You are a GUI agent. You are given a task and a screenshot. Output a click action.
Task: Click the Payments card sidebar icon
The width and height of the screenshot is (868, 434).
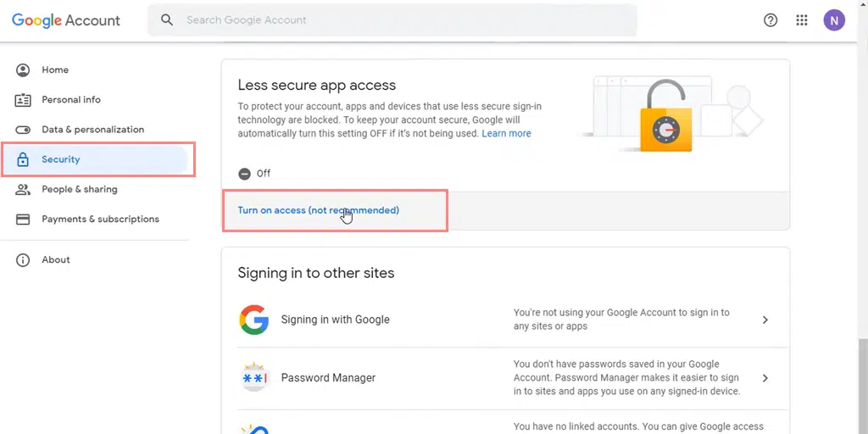pos(23,219)
